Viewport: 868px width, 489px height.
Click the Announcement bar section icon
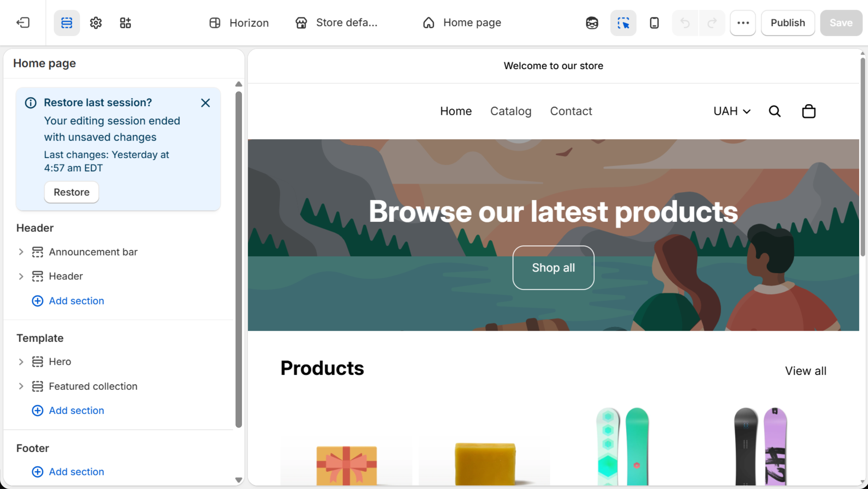(37, 252)
